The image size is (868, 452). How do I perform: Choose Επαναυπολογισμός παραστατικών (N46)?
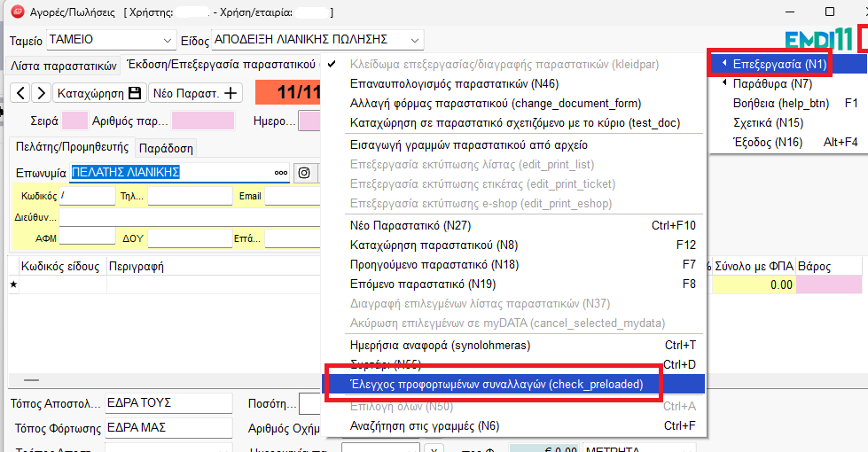click(x=442, y=84)
